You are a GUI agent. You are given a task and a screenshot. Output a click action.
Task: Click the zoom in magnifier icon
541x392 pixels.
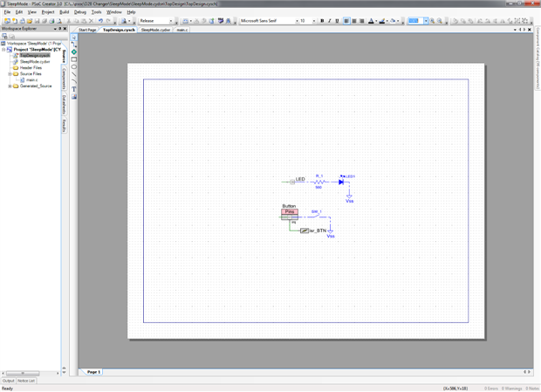[x=432, y=21]
